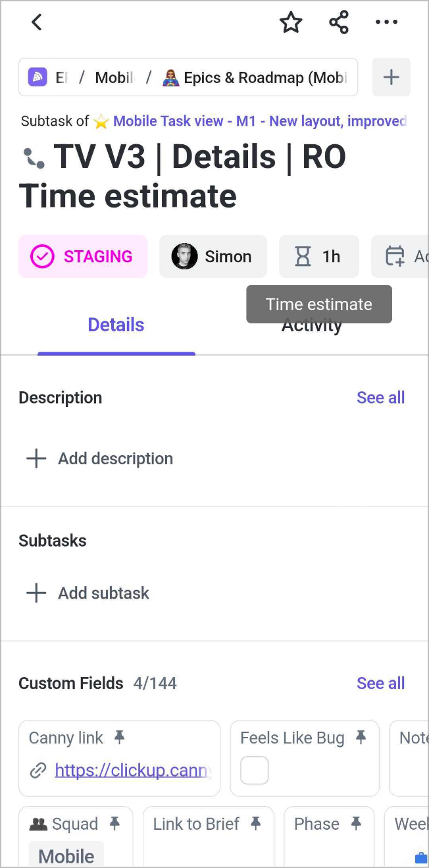Click See all next to Custom Fields
The image size is (429, 868).
[x=380, y=683]
